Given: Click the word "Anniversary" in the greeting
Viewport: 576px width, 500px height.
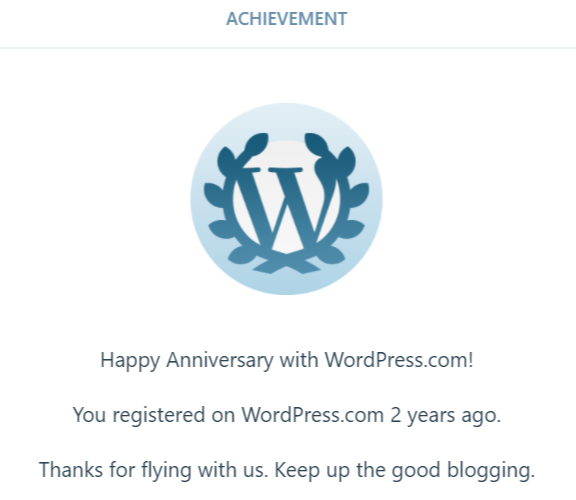Looking at the screenshot, I should pyautogui.click(x=220, y=360).
